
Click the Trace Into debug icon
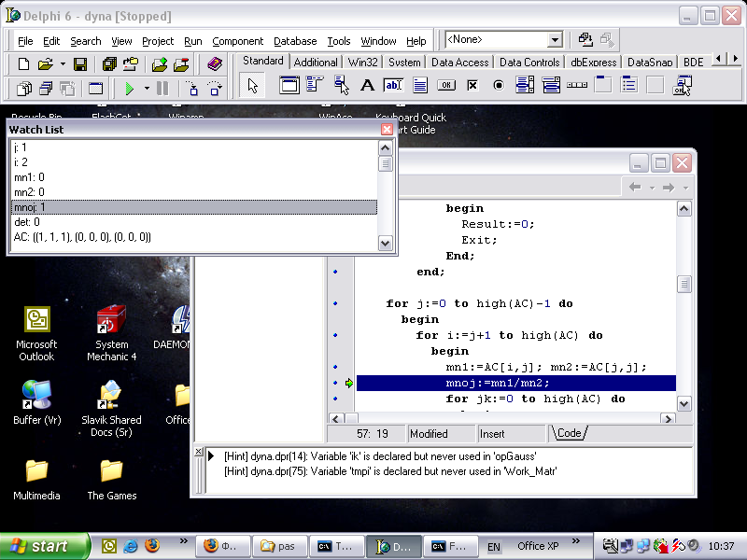[193, 89]
